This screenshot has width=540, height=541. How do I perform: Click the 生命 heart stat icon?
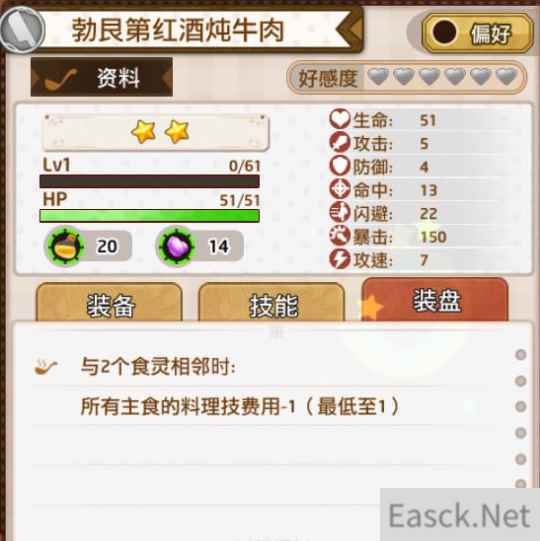coord(340,119)
